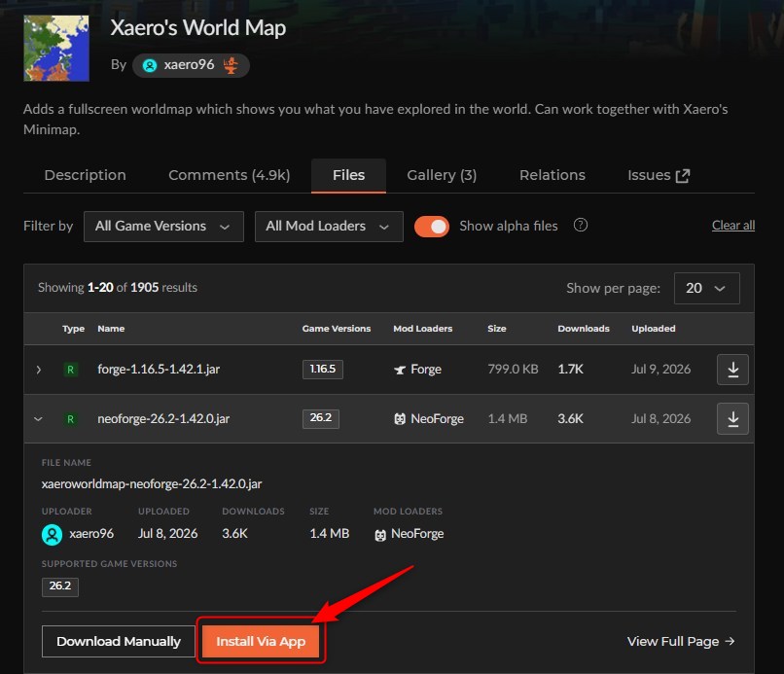
Task: Open the All Mod Loaders dropdown
Action: click(x=329, y=226)
